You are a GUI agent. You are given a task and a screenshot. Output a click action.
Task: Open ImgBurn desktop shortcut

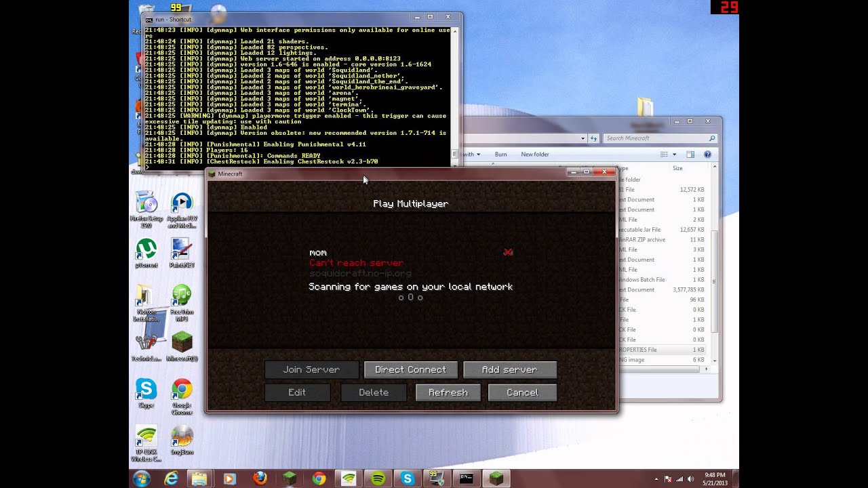[x=182, y=441]
